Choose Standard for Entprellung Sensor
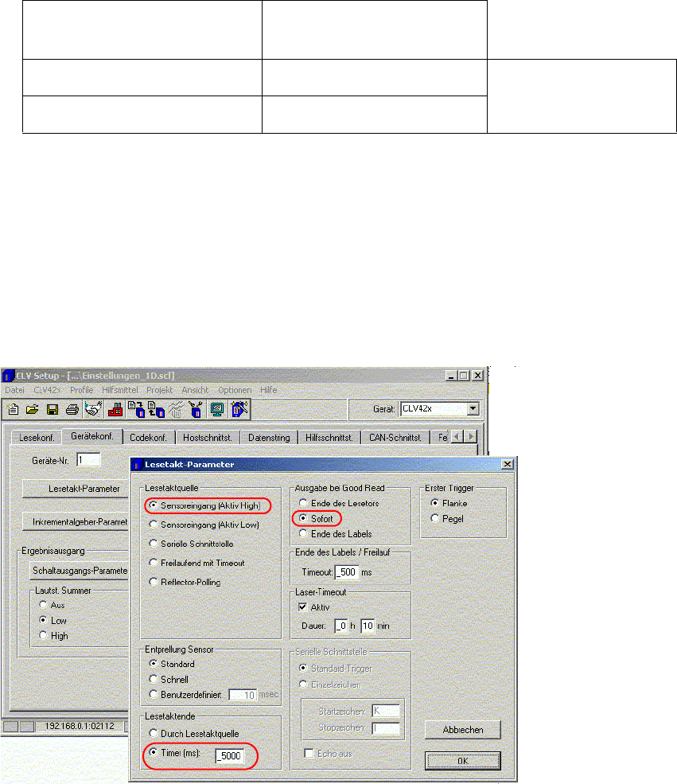 coord(154,664)
